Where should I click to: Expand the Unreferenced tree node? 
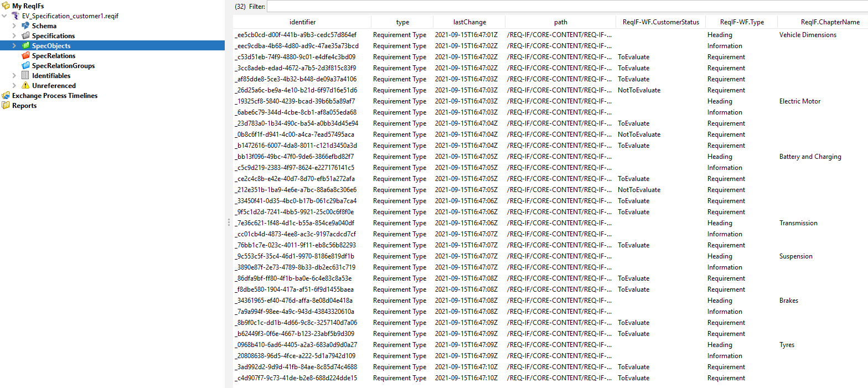click(14, 86)
